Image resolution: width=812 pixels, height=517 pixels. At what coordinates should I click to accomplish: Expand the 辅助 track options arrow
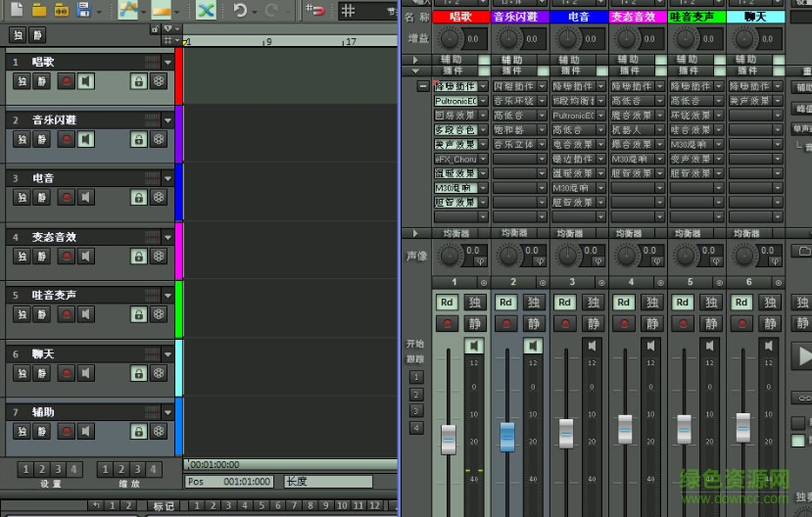(167, 412)
